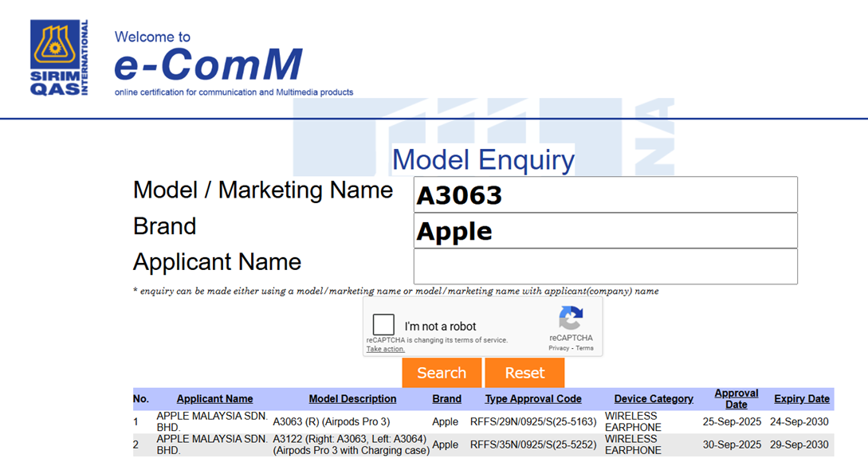Click the orange Search button
This screenshot has width=868, height=466.
click(x=442, y=373)
